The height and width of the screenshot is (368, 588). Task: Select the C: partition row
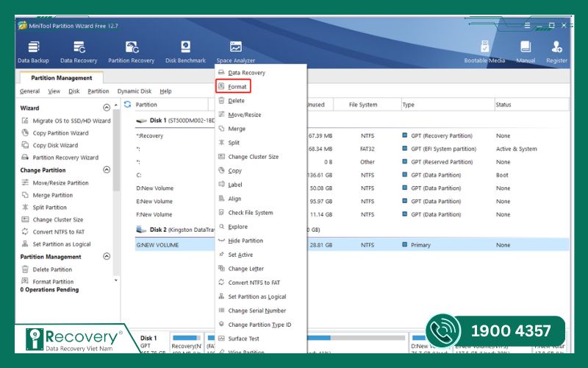click(x=352, y=175)
